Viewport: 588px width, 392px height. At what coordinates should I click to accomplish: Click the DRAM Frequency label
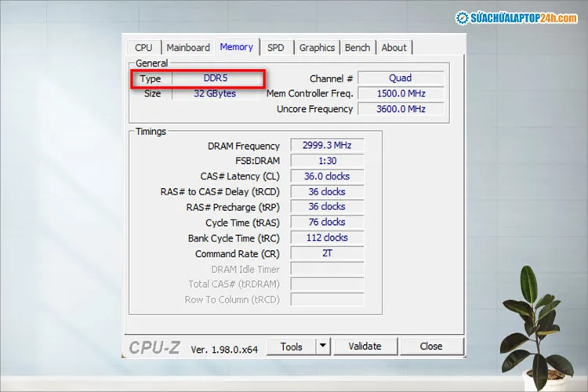pyautogui.click(x=244, y=146)
